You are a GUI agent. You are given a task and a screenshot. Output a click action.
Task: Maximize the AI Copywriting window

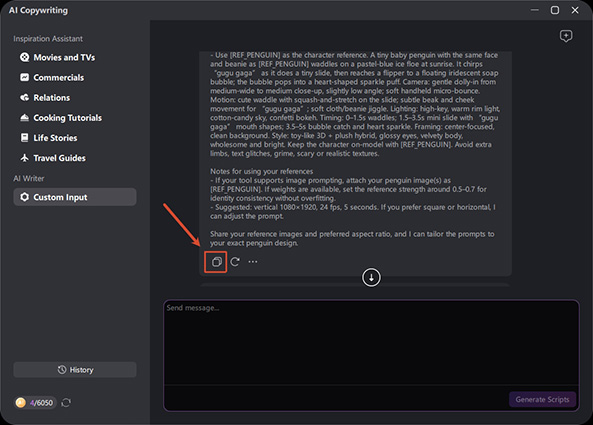coord(555,10)
